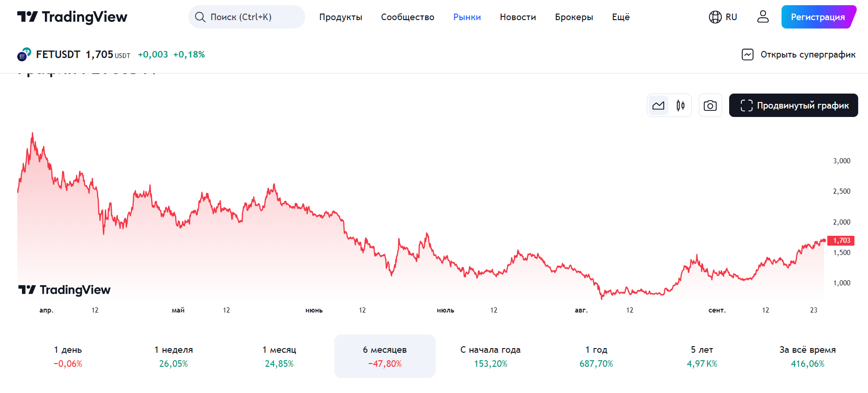Click the июнь date axis label
Viewport: 868px width, 393px height.
point(314,310)
